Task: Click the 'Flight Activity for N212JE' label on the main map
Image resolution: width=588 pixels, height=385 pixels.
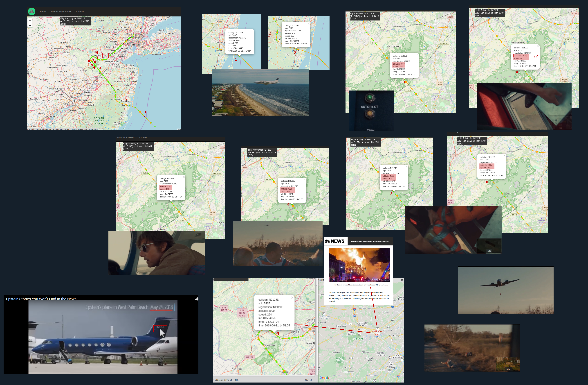Action: tap(75, 21)
